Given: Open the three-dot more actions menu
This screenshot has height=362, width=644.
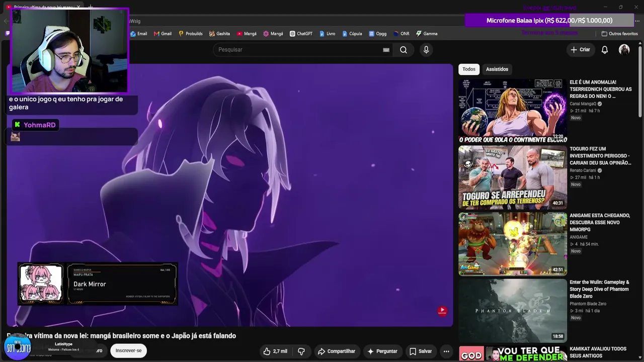Looking at the screenshot, I should tap(446, 351).
